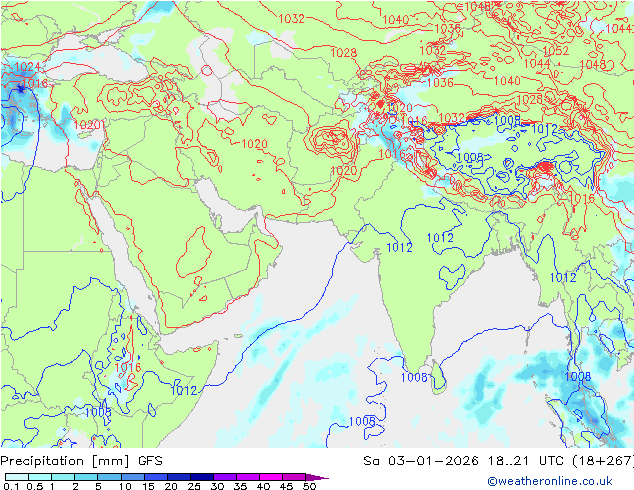Click the legend value '0.5'
634x490 pixels.
tap(34, 486)
